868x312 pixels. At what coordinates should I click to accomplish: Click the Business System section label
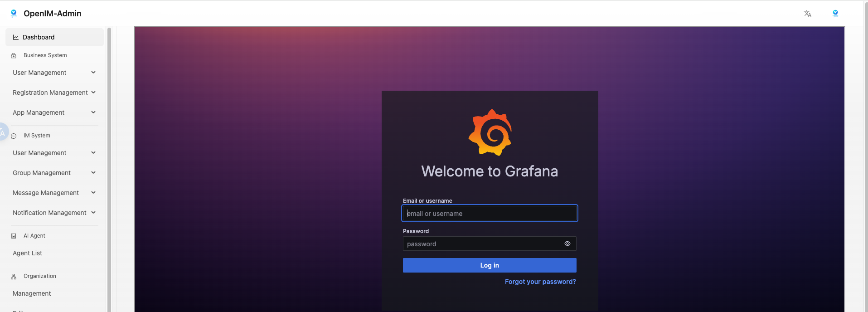pos(45,55)
